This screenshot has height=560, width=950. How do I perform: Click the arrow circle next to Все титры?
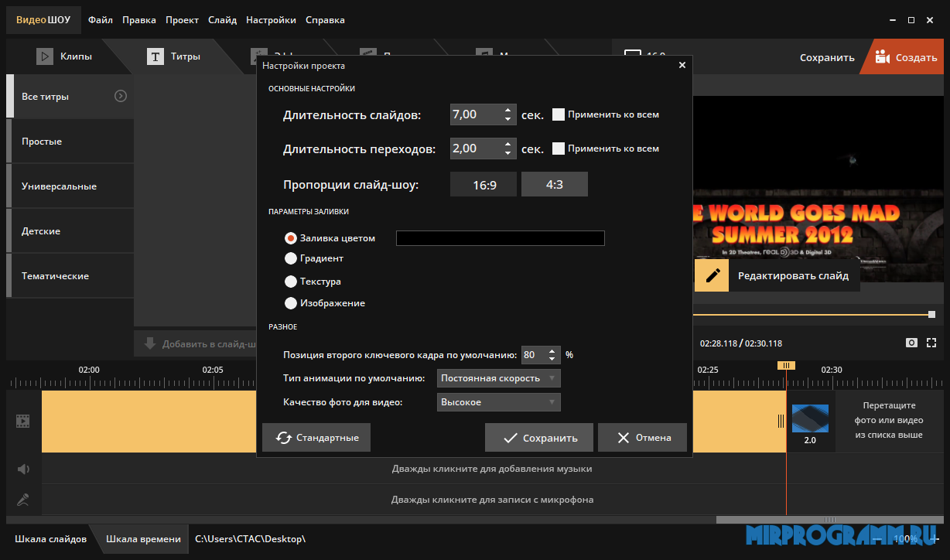(x=120, y=97)
